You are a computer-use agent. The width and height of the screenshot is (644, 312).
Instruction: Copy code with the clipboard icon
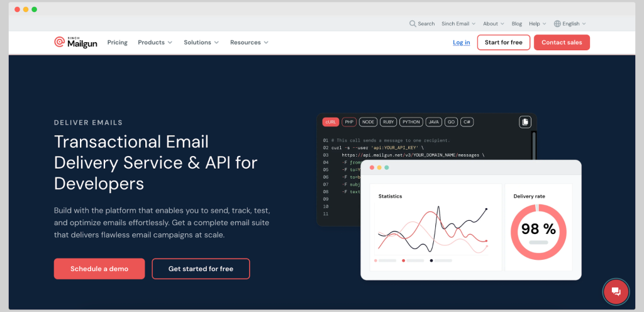(525, 122)
